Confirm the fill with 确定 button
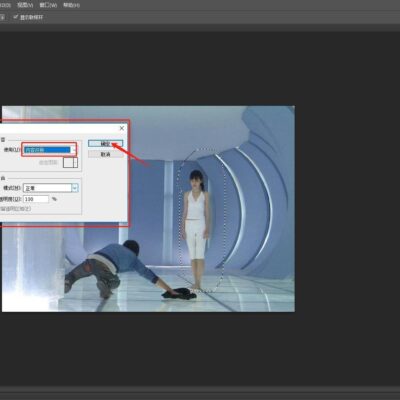Image resolution: width=400 pixels, height=400 pixels. click(105, 144)
